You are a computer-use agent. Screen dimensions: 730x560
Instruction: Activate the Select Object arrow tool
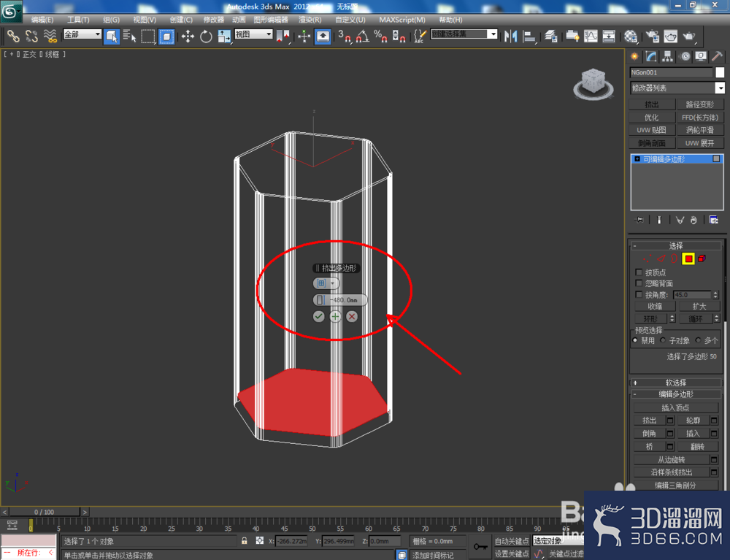click(x=112, y=36)
